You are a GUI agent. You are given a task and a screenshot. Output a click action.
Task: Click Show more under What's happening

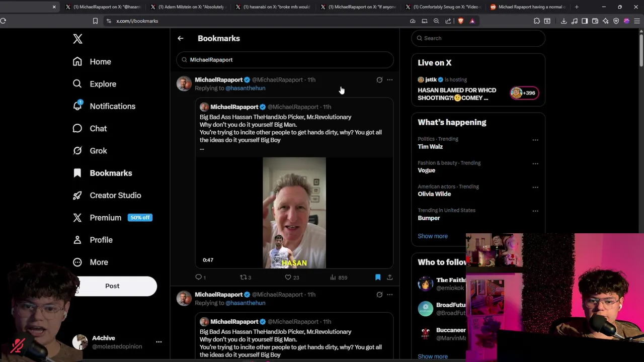tap(432, 236)
